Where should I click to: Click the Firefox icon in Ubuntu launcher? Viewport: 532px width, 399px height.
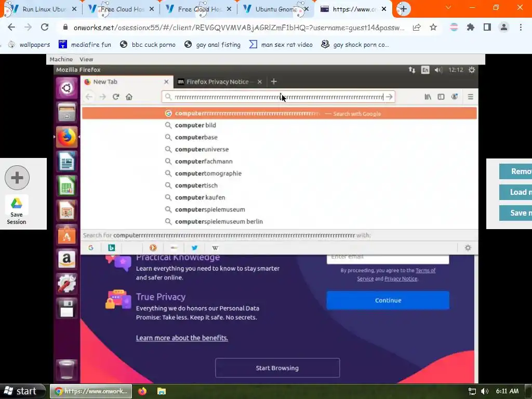[66, 137]
